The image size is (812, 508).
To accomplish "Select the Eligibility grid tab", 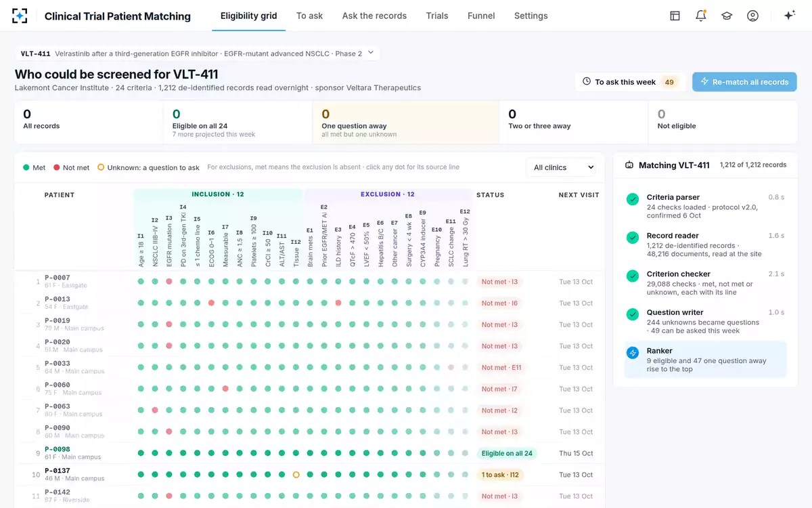I will [249, 16].
